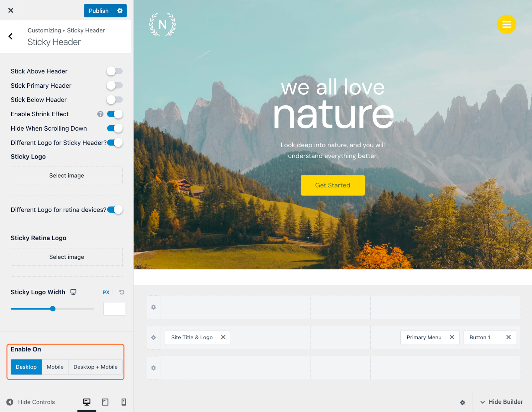
Task: Remove the Primary Menu item from the header
Action: 452,337
